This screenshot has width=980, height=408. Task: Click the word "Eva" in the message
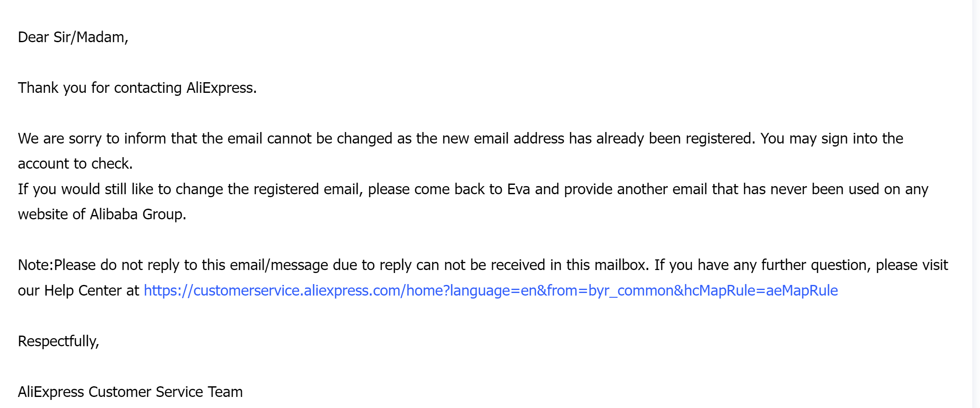518,189
